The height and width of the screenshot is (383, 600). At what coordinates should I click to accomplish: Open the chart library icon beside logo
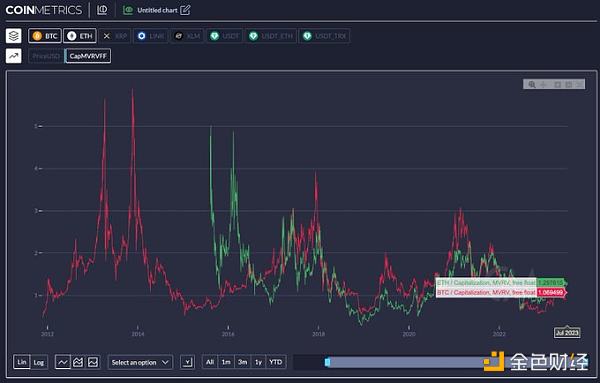coord(102,10)
